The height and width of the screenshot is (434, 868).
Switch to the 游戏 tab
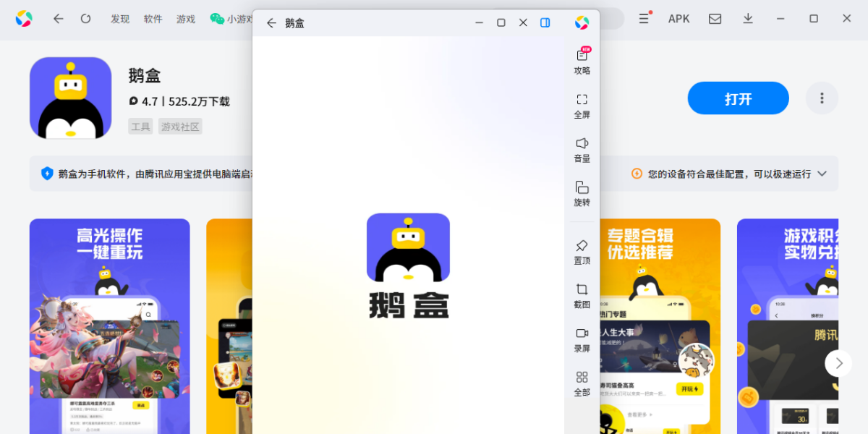(186, 19)
